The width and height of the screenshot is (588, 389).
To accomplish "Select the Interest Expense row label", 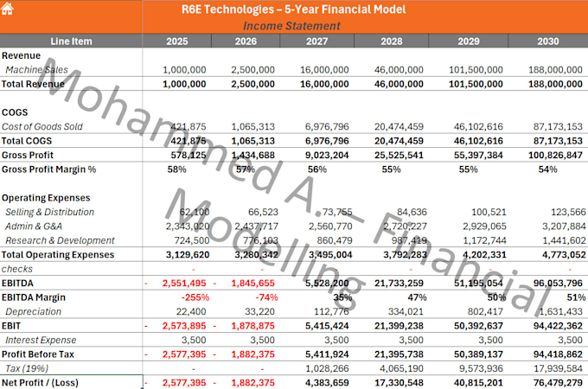I will point(41,341).
